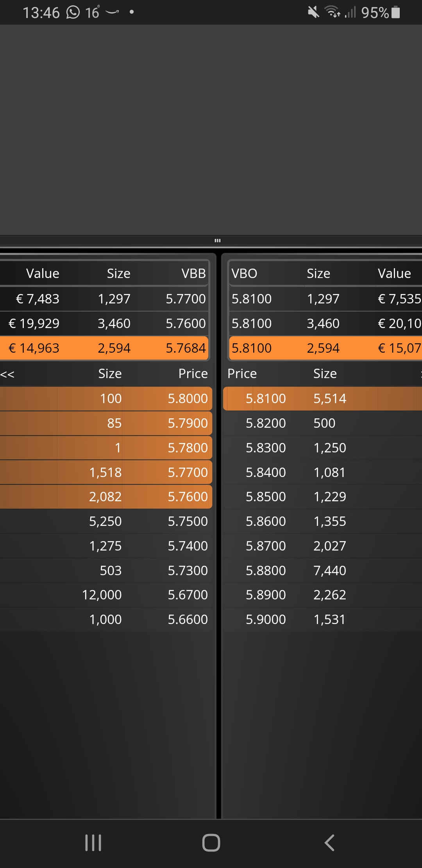The width and height of the screenshot is (422, 868).
Task: Click the VBB column header
Action: (193, 273)
